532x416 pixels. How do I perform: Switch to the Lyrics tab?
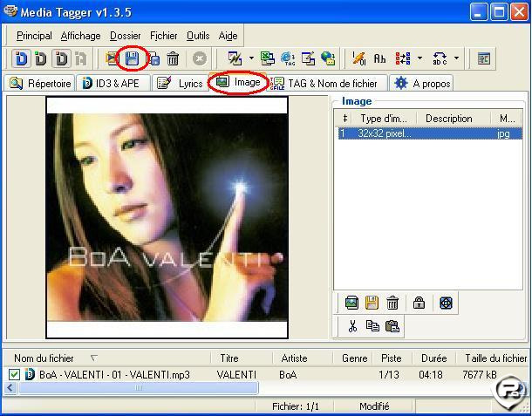tap(180, 83)
